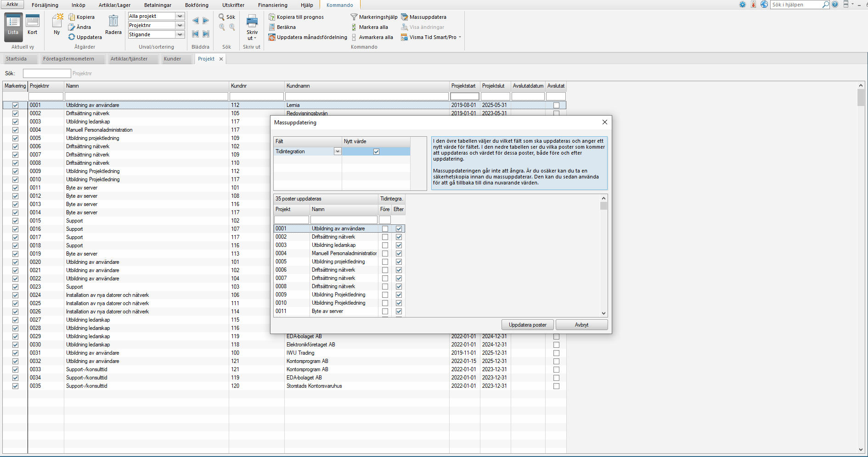This screenshot has height=457, width=868.
Task: Click the Massuppdatering list vertical scrollbar
Action: 603,256
